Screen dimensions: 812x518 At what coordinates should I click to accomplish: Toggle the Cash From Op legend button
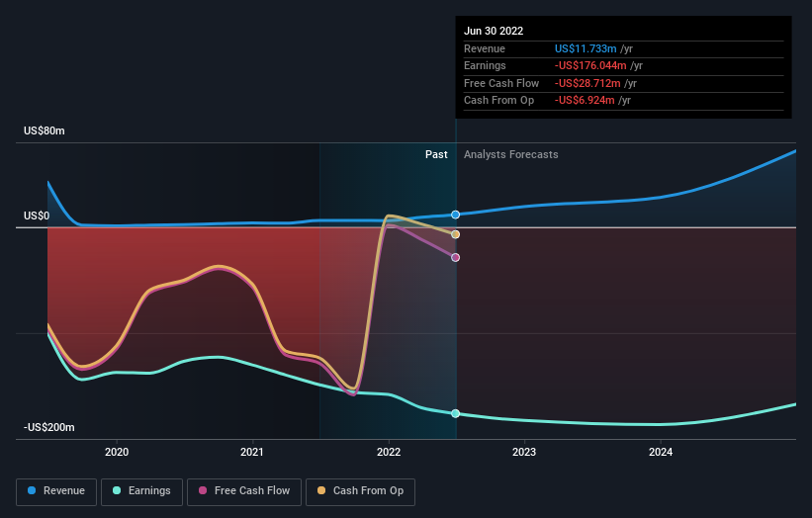(x=360, y=491)
